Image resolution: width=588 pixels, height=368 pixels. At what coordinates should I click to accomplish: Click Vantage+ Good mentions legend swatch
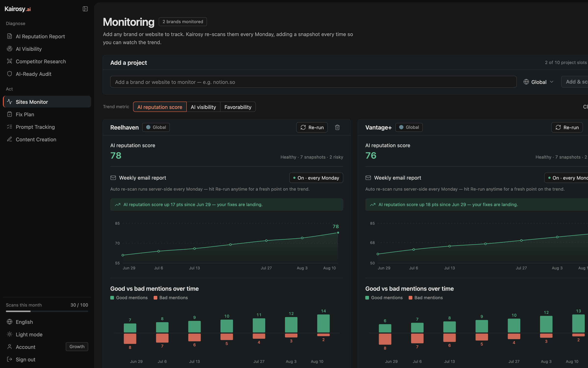[367, 298]
